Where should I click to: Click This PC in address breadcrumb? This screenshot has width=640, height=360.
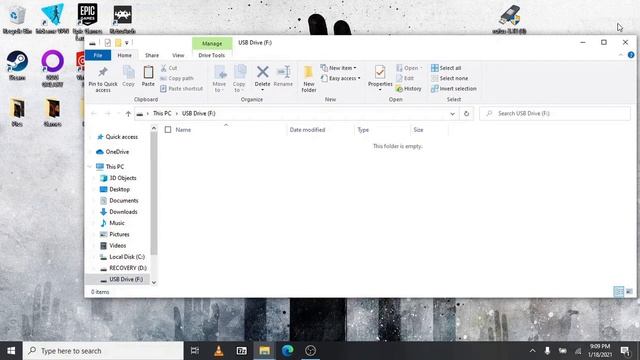click(x=162, y=113)
